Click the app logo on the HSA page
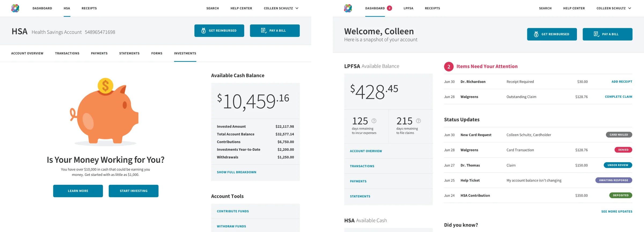Screen dimensions: 644x232 (x=15, y=8)
